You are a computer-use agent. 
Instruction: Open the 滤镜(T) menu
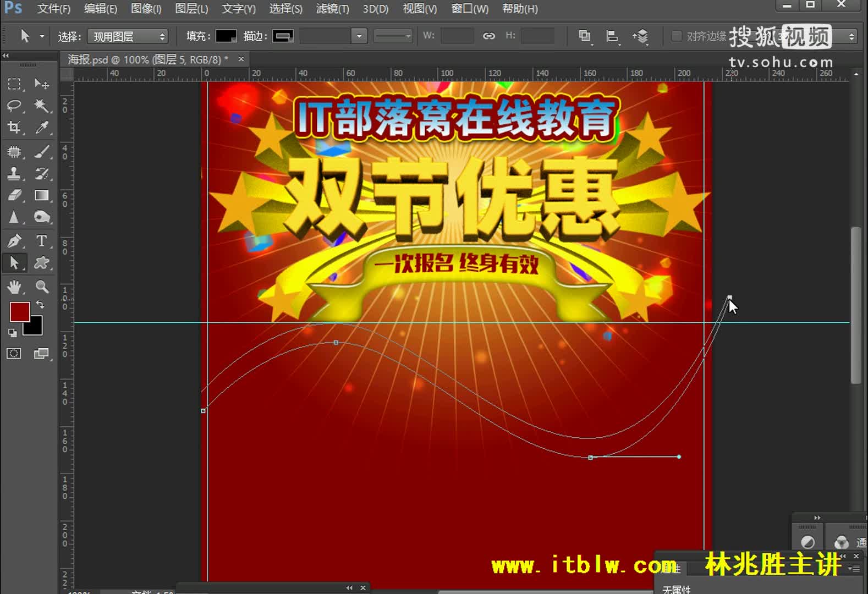pyautogui.click(x=333, y=9)
